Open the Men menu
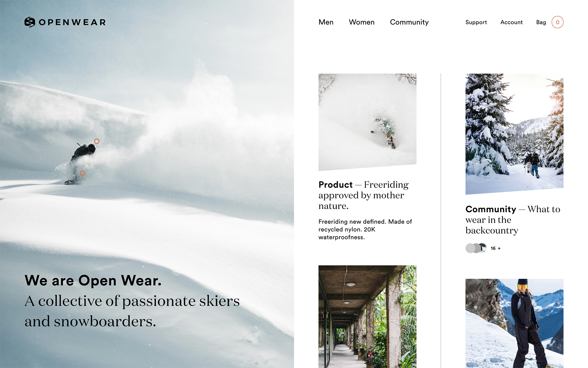 click(326, 22)
